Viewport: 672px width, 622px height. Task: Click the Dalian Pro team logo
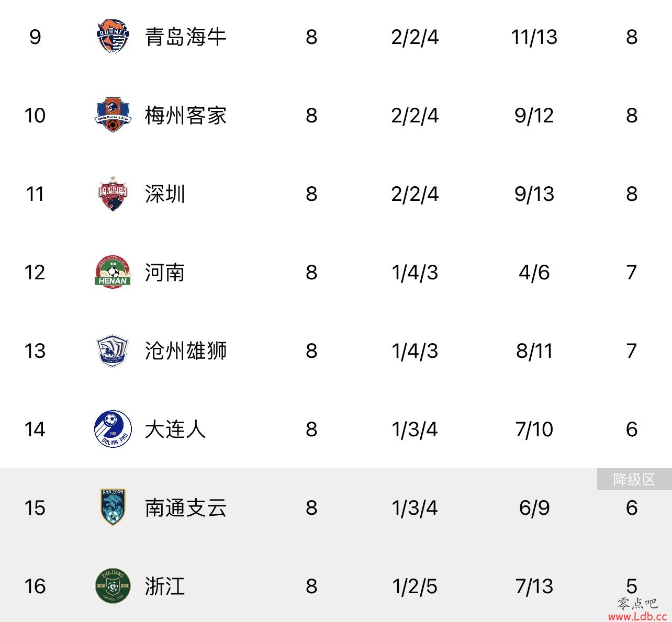(x=113, y=429)
